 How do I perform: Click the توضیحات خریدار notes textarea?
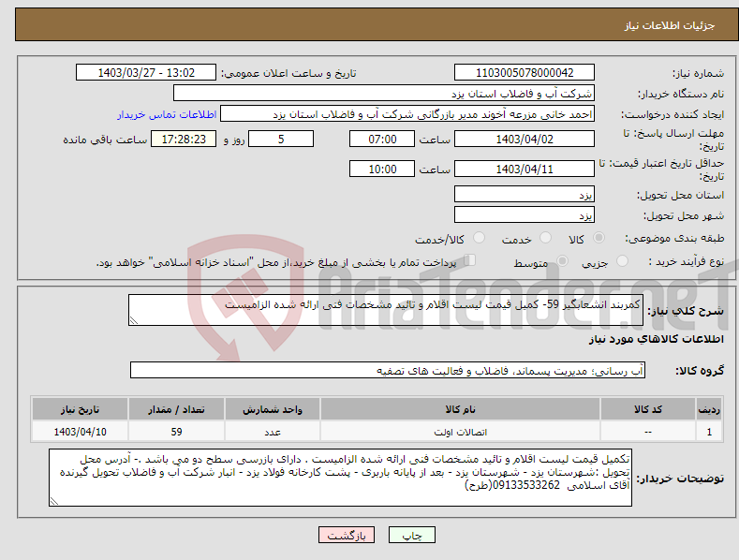coord(340,478)
